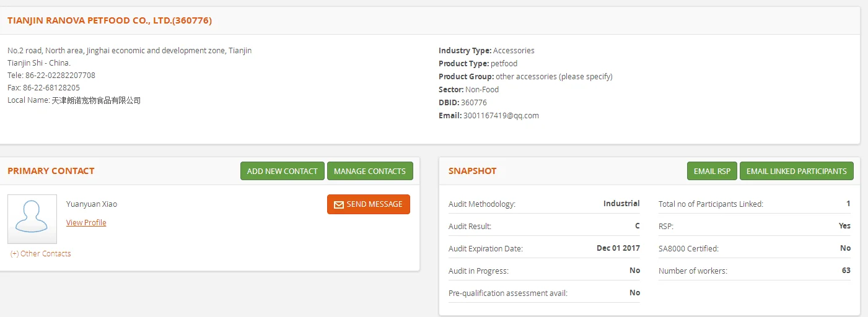This screenshot has height=317, width=868.
Task: Expand the (+) Other Contacts list
Action: tap(41, 253)
